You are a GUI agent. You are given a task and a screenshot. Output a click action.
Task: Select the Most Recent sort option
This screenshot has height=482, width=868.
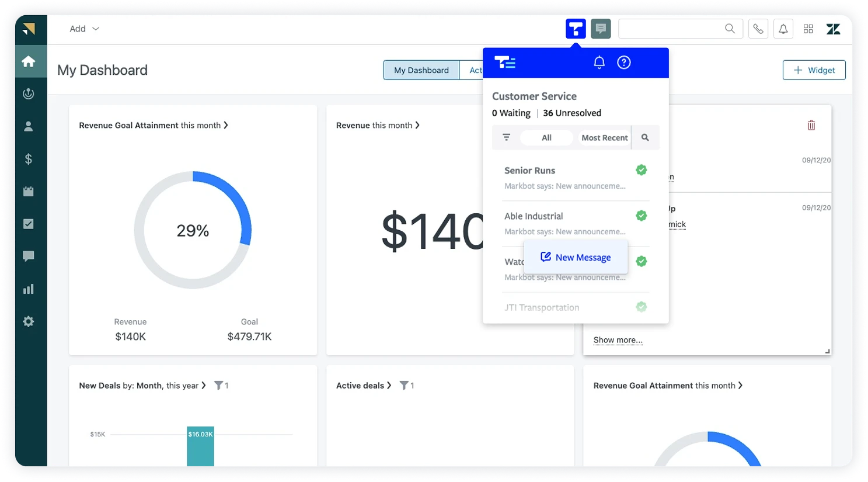coord(604,137)
